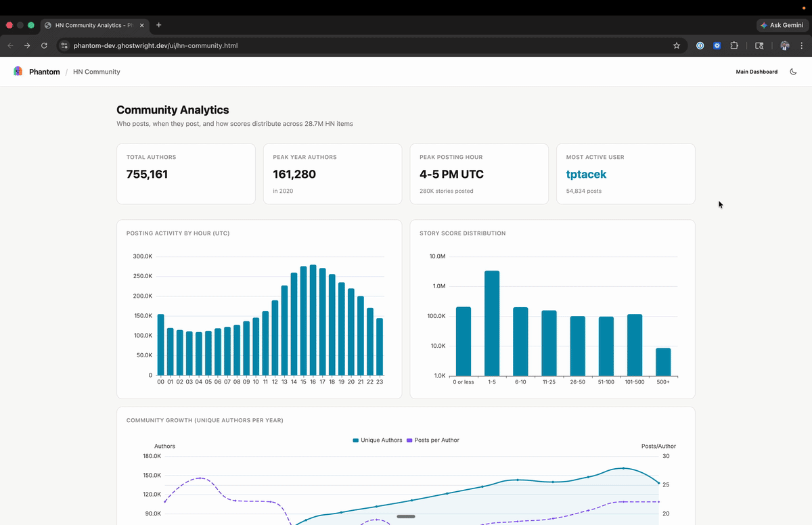The image size is (812, 525).
Task: Click the blue gear extension icon
Action: [717, 45]
